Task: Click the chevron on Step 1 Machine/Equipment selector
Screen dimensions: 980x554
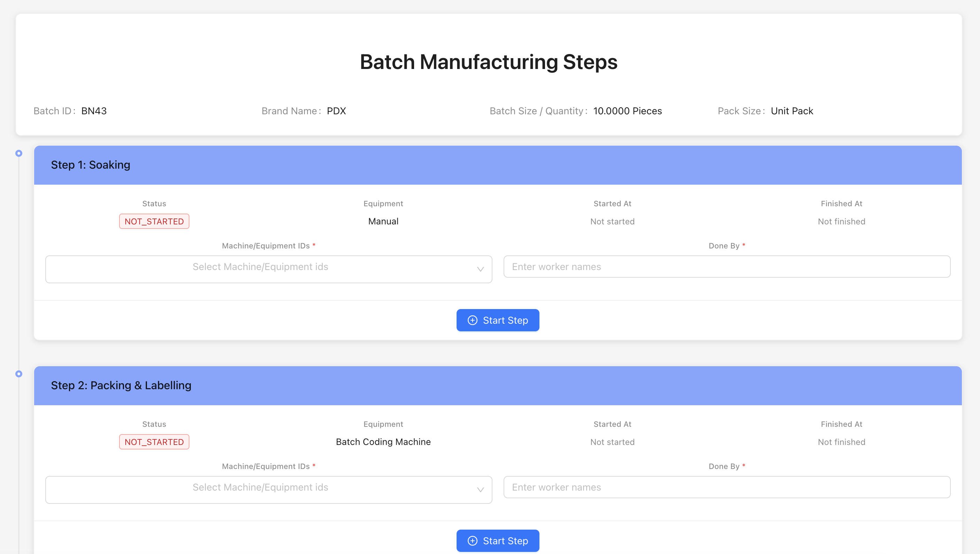Action: coord(480,269)
